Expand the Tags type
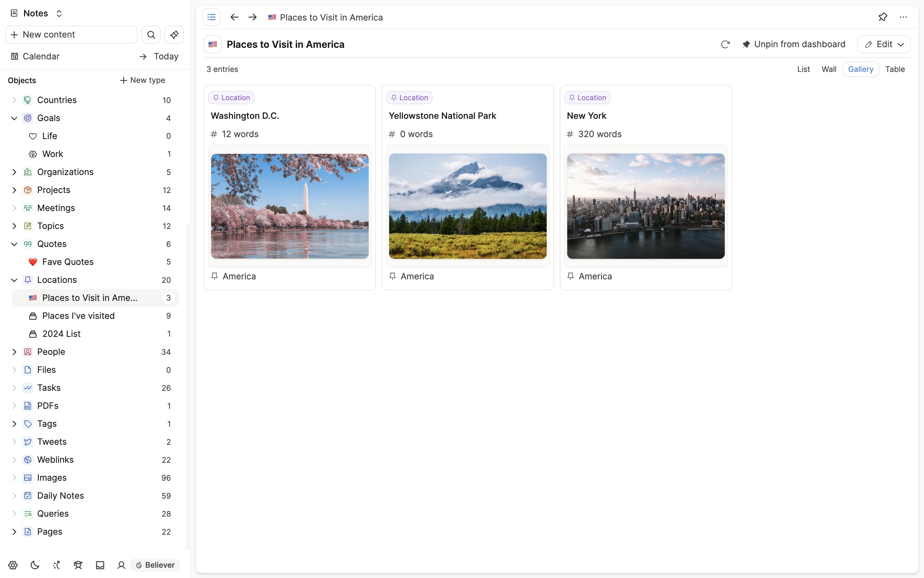This screenshot has width=924, height=578. 14,424
